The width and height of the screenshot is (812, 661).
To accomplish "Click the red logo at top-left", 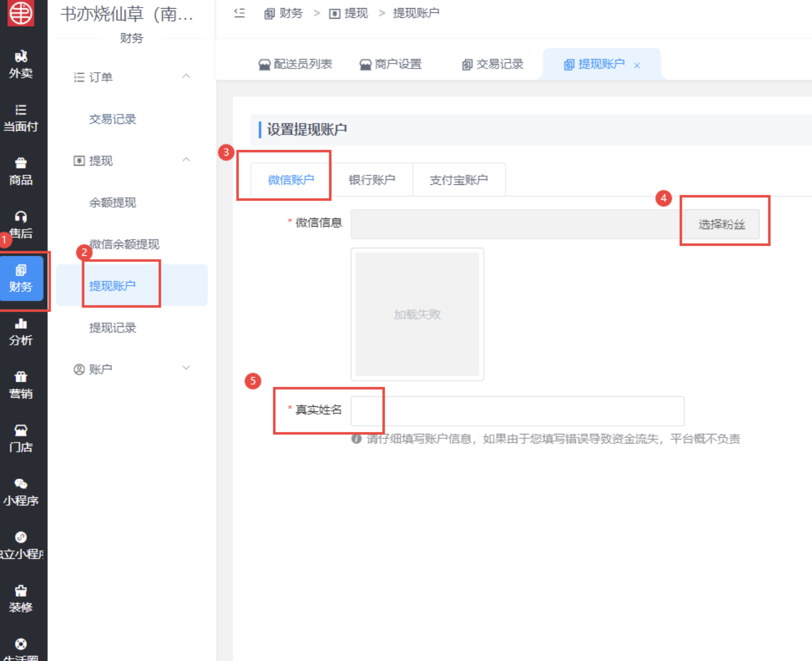I will point(20,12).
